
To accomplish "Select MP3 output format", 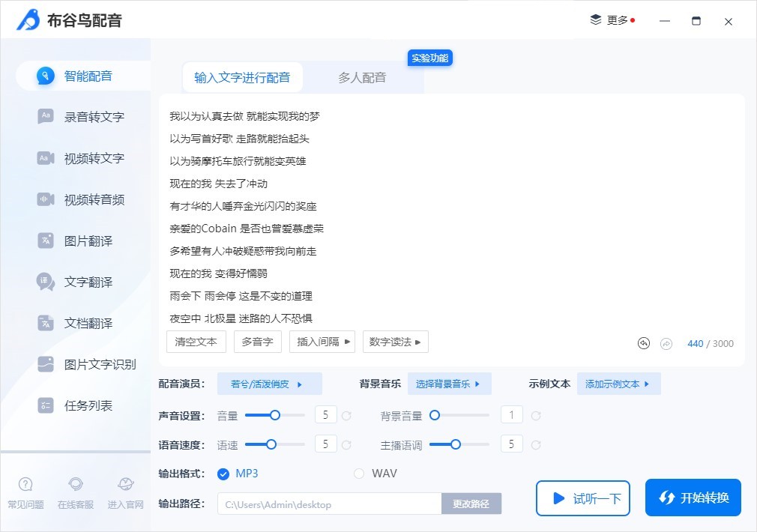I will tap(224, 474).
